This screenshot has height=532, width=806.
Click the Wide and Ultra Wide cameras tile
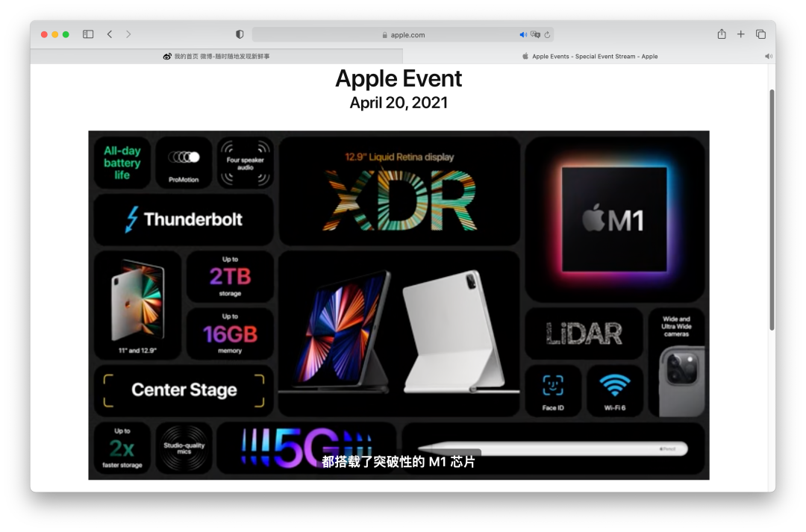(676, 362)
